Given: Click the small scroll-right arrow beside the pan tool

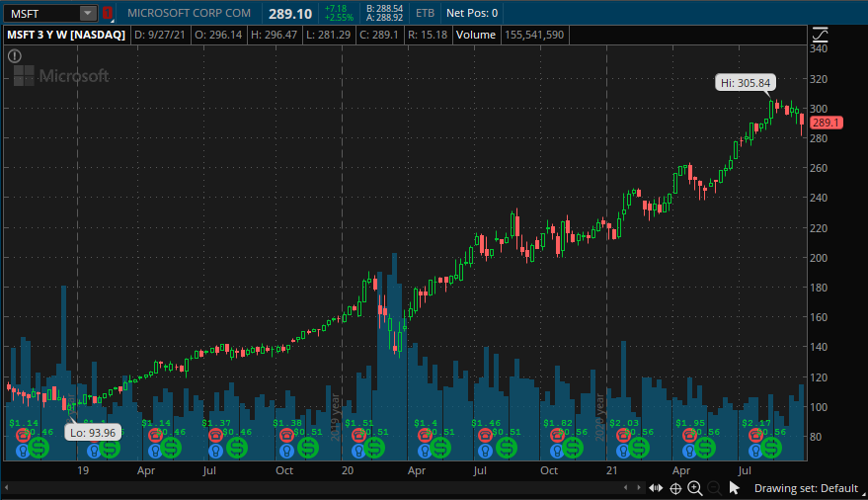Looking at the screenshot, I should [638, 488].
